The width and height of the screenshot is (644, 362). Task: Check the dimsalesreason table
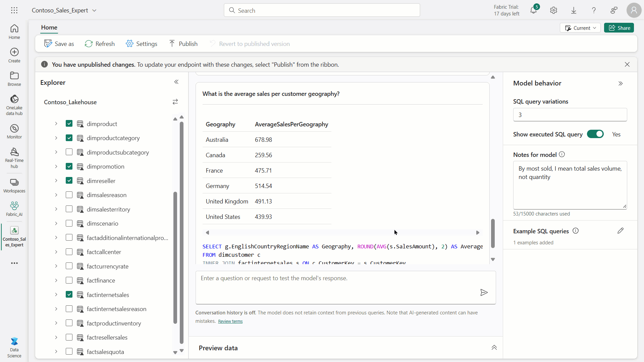point(69,195)
